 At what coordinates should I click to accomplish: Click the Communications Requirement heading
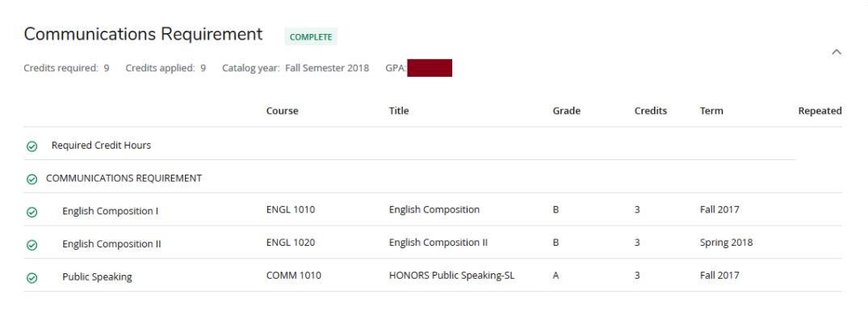tap(143, 35)
